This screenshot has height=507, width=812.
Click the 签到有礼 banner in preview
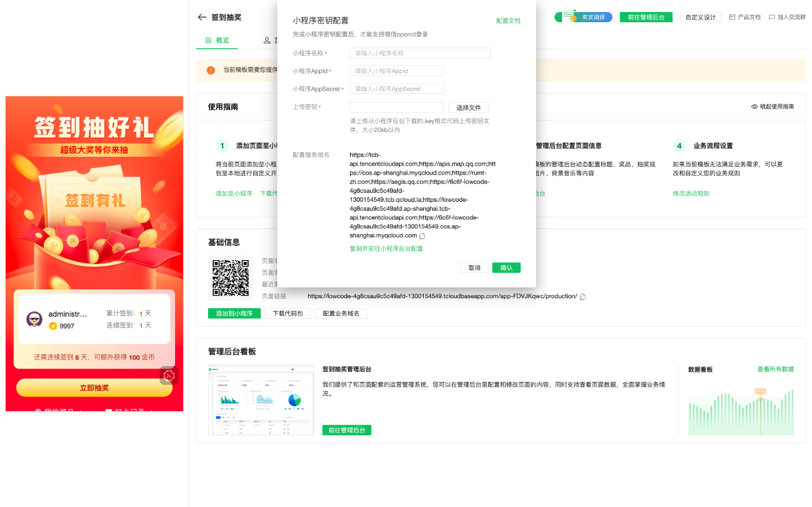[95, 201]
